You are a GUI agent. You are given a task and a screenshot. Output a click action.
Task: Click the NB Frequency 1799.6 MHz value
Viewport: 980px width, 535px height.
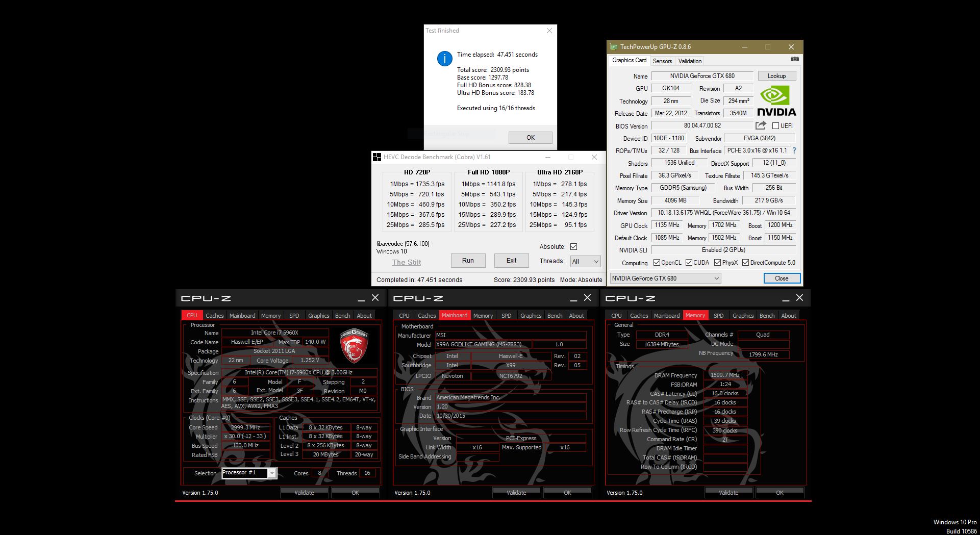pos(763,354)
